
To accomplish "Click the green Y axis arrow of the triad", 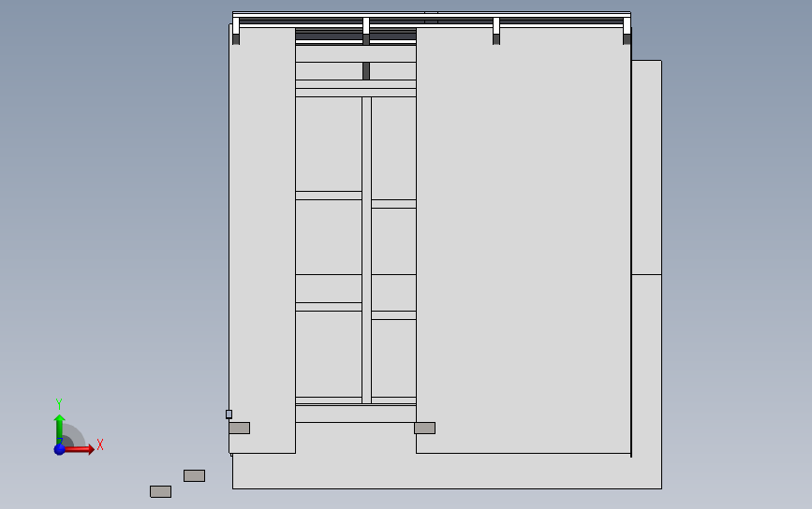I will (x=59, y=429).
